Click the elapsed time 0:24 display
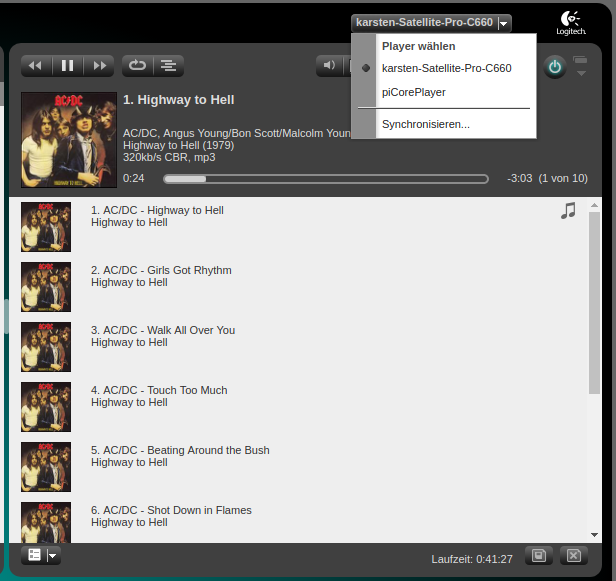Screen dimensions: 616x581 click(x=134, y=178)
